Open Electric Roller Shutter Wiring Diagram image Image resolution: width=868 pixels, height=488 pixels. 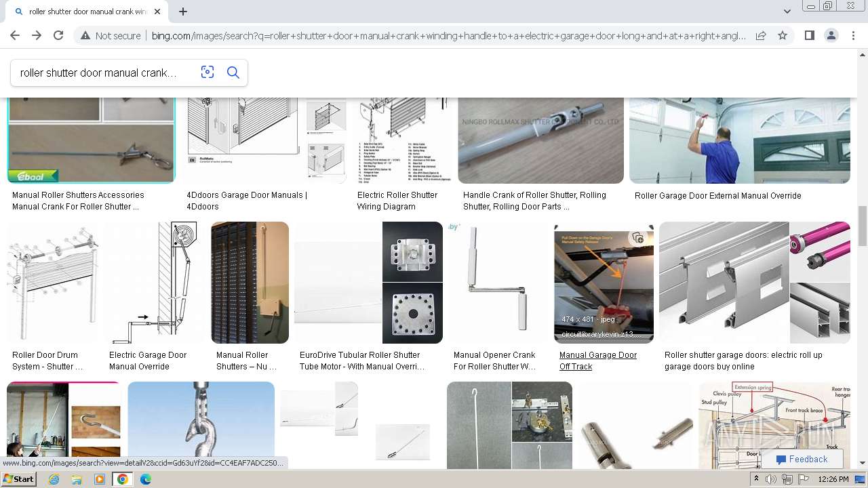pyautogui.click(x=402, y=140)
